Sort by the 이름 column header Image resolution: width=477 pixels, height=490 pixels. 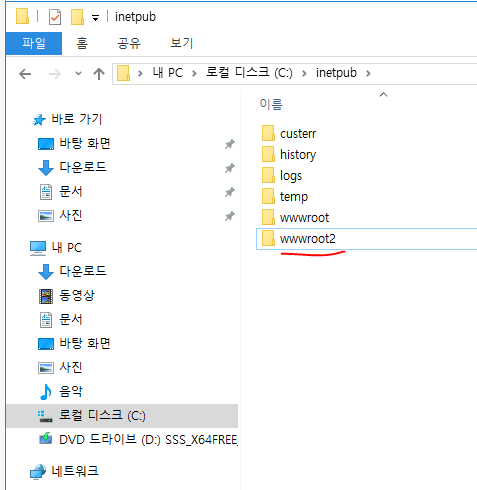(271, 104)
